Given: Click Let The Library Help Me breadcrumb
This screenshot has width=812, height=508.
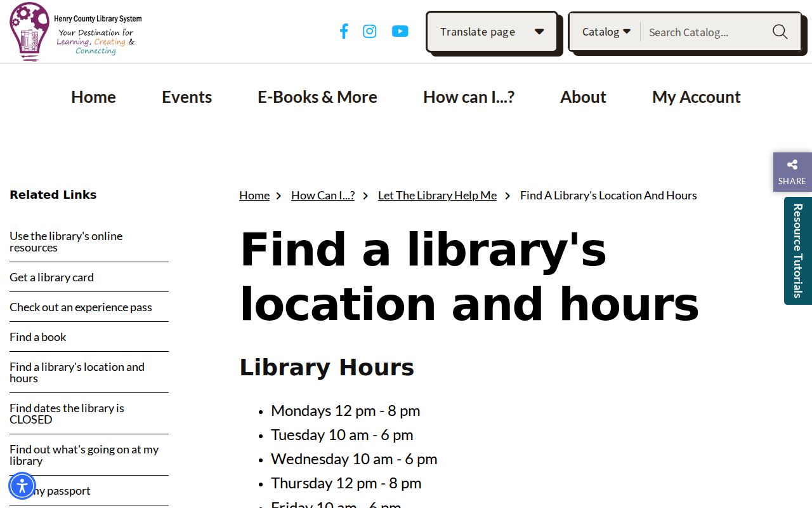Looking at the screenshot, I should pos(437,196).
